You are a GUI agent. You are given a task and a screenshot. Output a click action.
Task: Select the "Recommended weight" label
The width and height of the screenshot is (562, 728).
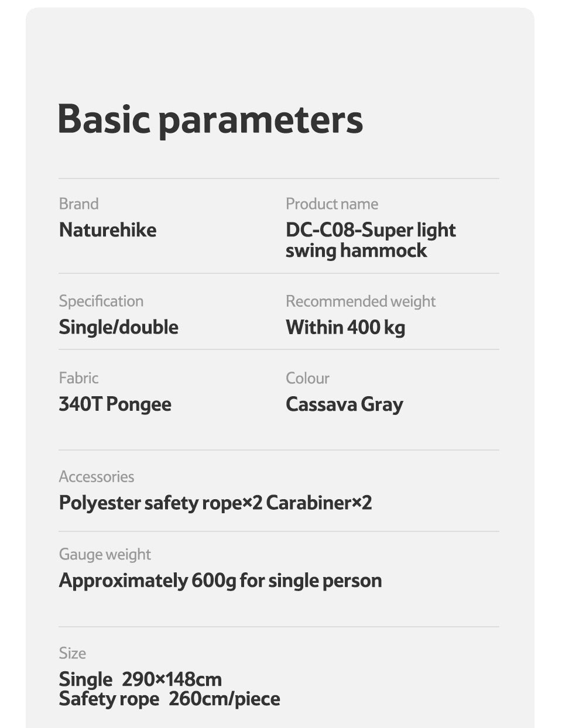360,301
